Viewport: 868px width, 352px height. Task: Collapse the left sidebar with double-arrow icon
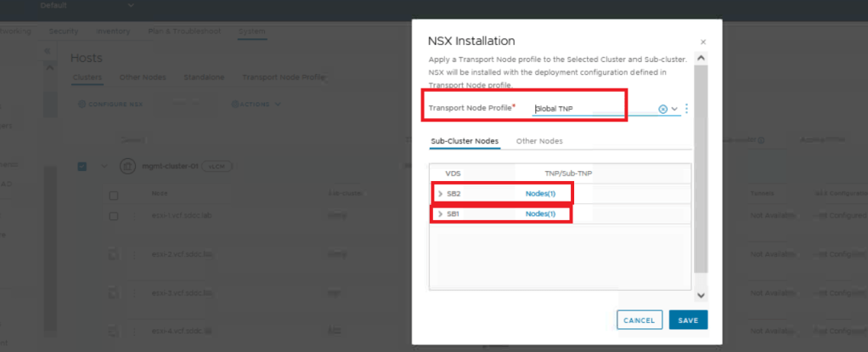(x=47, y=51)
